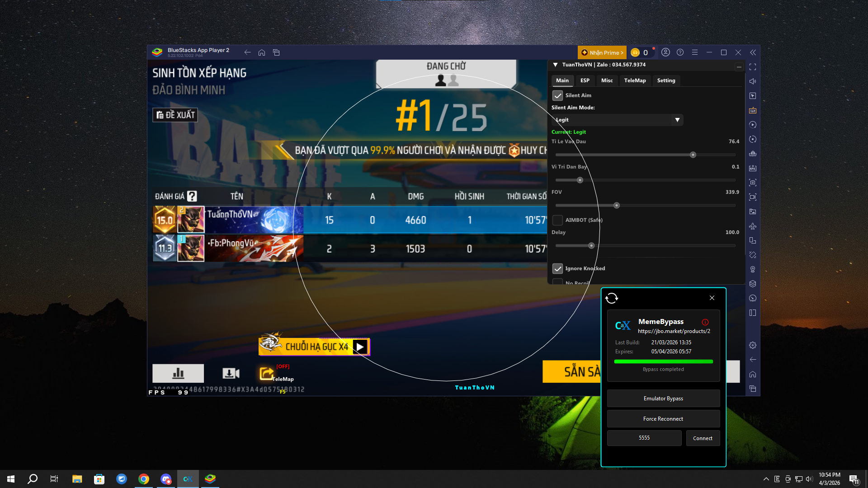The height and width of the screenshot is (488, 868).
Task: Click the Android home icon in the sidebar
Action: click(x=753, y=374)
